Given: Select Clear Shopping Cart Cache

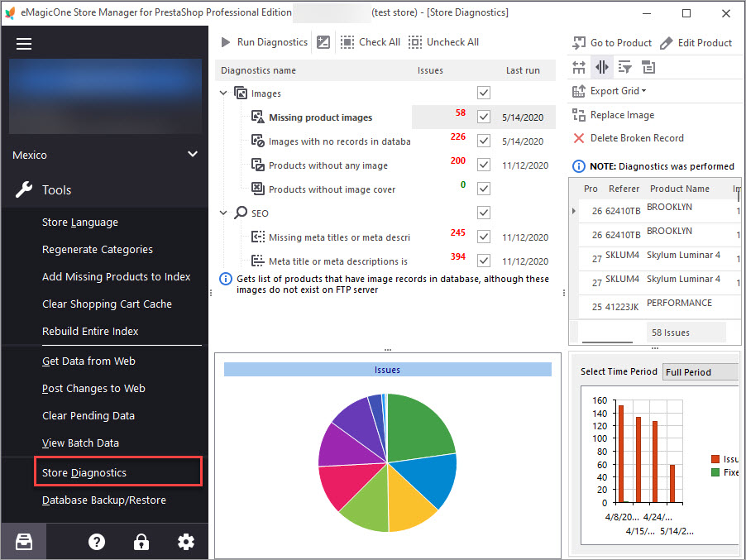Looking at the screenshot, I should tap(107, 304).
